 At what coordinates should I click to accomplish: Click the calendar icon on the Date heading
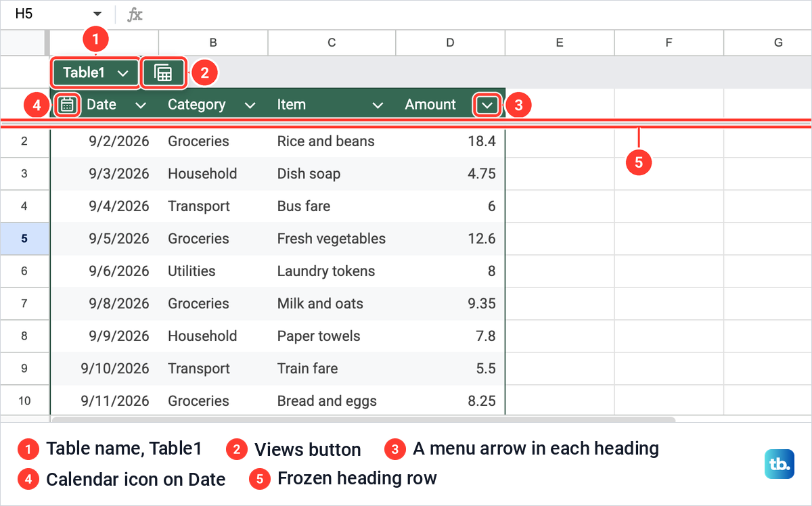click(x=66, y=105)
